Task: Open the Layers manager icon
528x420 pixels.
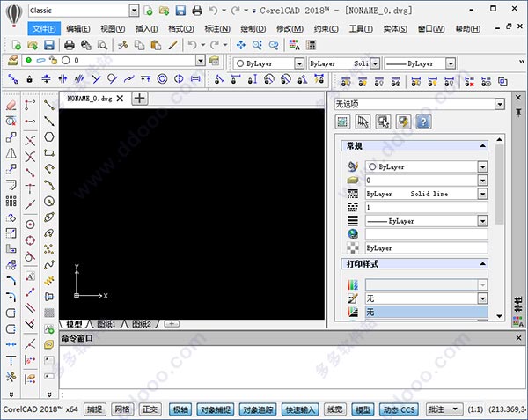Action: coord(13,60)
